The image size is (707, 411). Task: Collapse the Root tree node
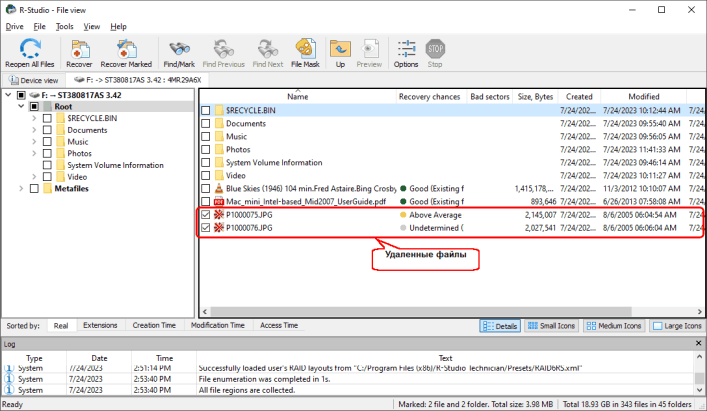[21, 106]
